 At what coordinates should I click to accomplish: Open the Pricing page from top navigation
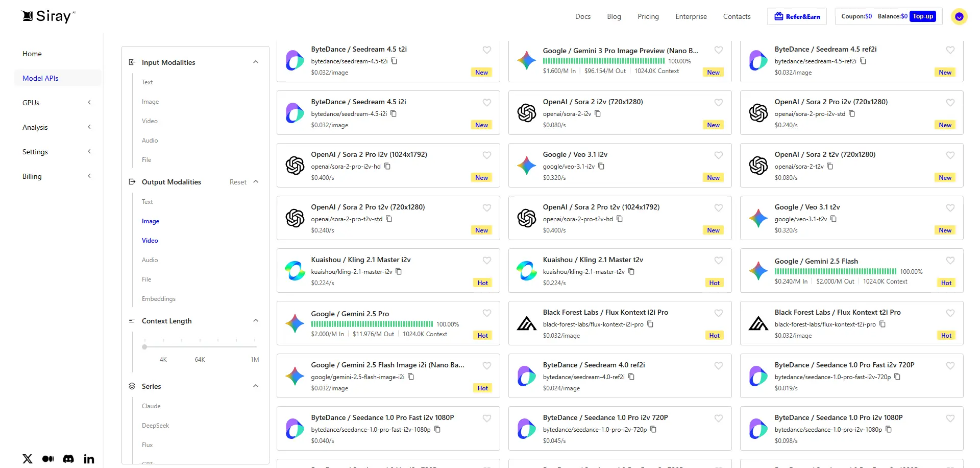point(648,16)
